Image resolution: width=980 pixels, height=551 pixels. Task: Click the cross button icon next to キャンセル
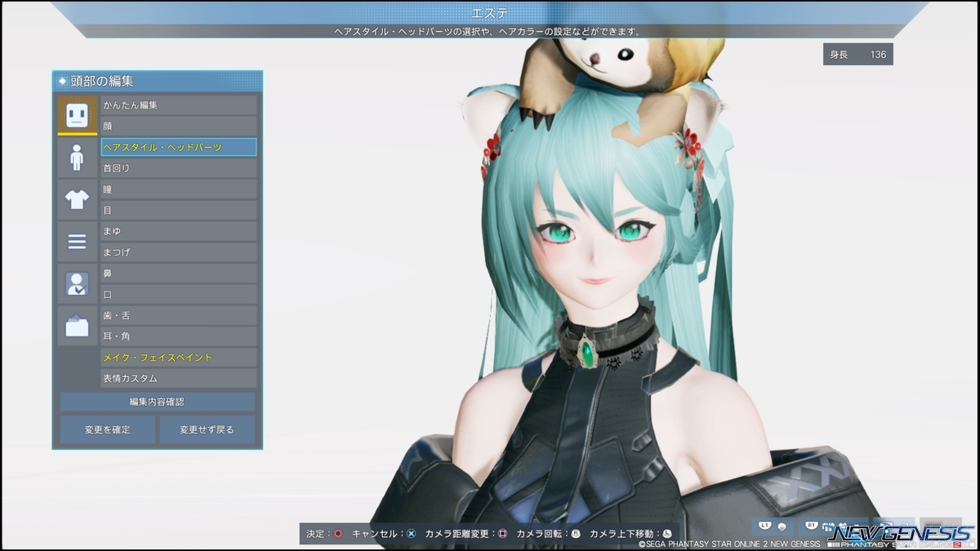tap(411, 534)
